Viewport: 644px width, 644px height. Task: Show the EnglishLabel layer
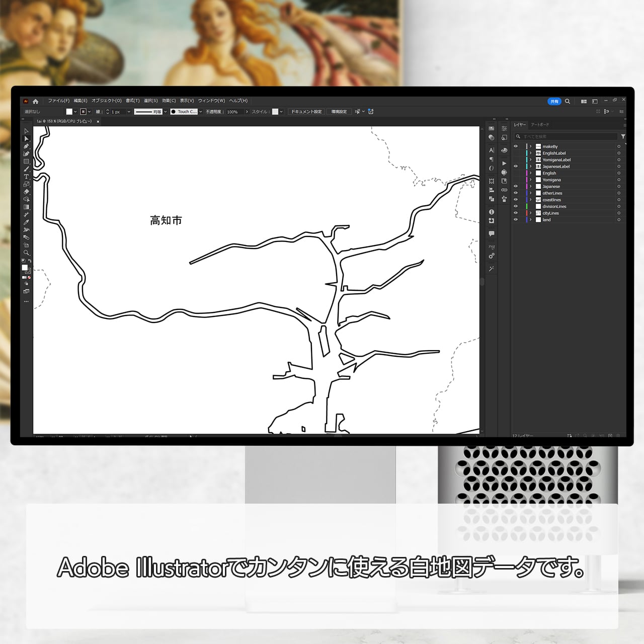[515, 153]
